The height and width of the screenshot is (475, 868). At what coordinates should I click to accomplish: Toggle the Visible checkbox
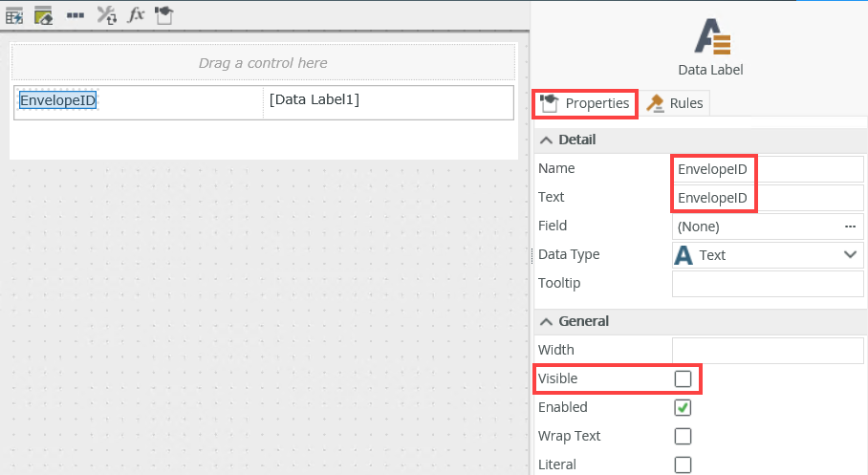pos(683,378)
